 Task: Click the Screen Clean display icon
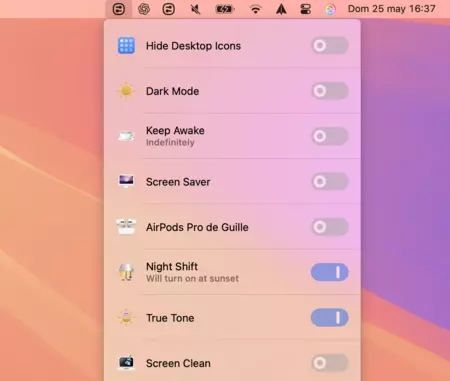pos(126,363)
